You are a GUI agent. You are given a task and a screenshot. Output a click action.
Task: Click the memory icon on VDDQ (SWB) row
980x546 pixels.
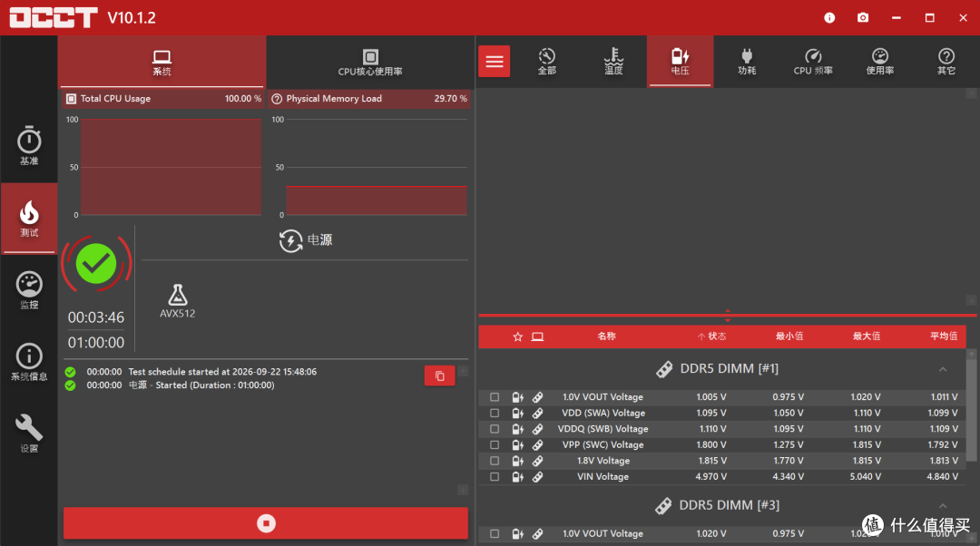point(537,429)
